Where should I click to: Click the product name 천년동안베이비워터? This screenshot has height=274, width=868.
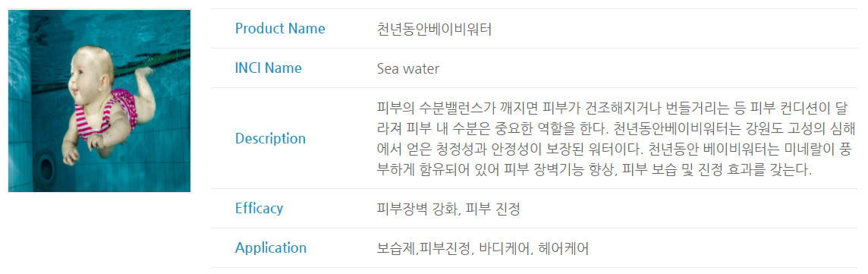tap(434, 28)
